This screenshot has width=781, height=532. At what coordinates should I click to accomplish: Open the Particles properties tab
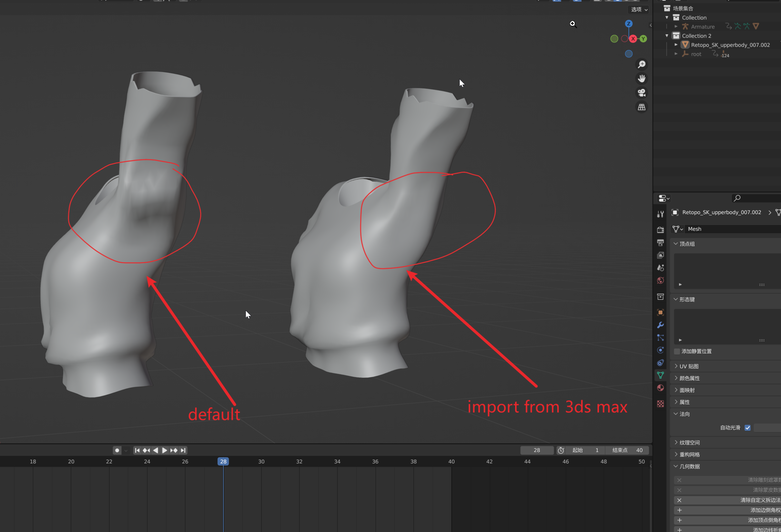pyautogui.click(x=660, y=337)
